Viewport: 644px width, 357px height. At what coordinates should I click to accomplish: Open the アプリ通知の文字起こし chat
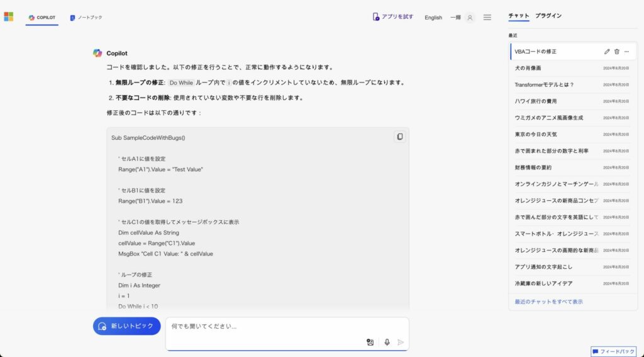tap(572, 267)
